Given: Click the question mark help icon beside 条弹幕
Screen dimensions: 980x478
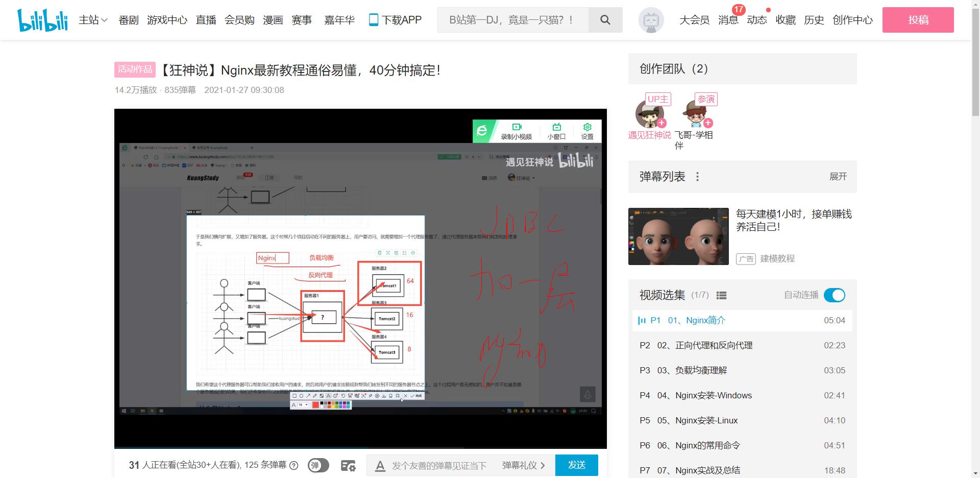Looking at the screenshot, I should click(293, 465).
